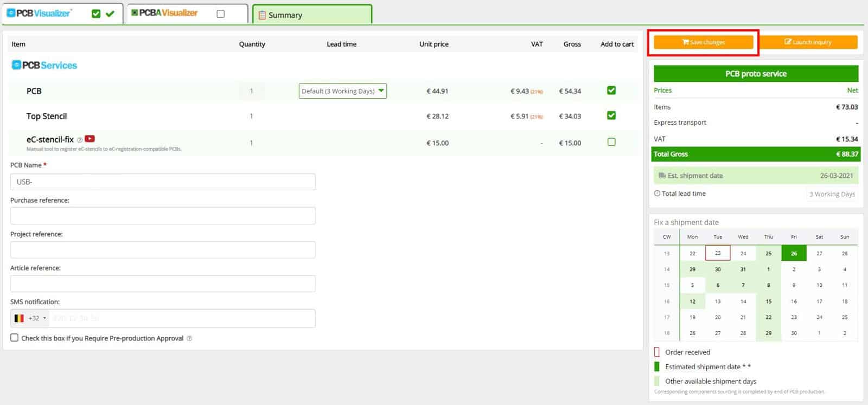The image size is (868, 405).
Task: Click the Belgium flag in SMS field
Action: click(x=19, y=318)
